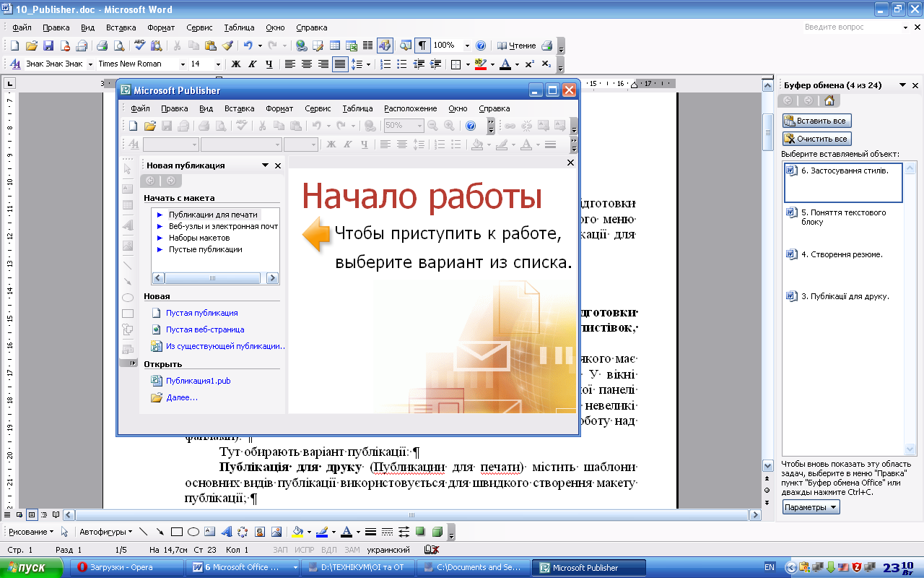924x578 pixels.
Task: Click Пустая веб-страница link
Action: click(x=205, y=329)
